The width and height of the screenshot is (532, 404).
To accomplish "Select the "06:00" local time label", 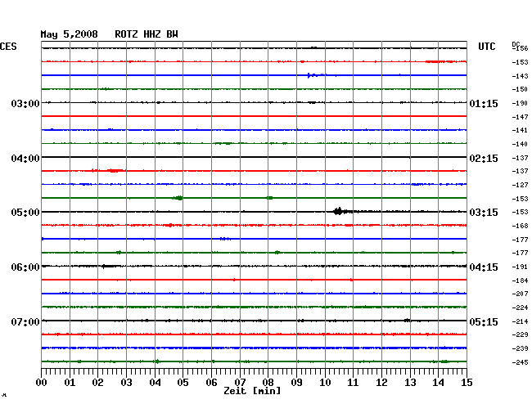I will pos(25,267).
